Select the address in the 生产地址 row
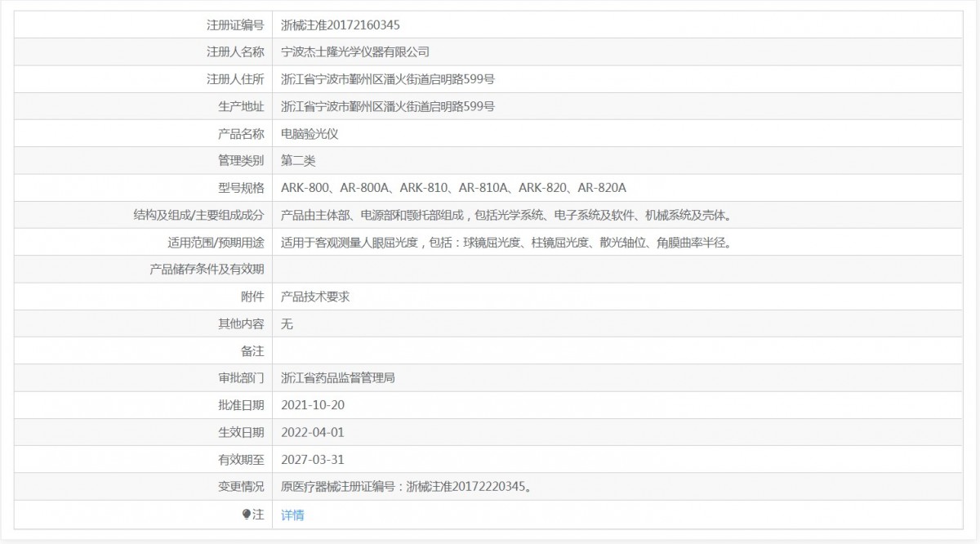Viewport: 980px width, 544px height. [388, 106]
